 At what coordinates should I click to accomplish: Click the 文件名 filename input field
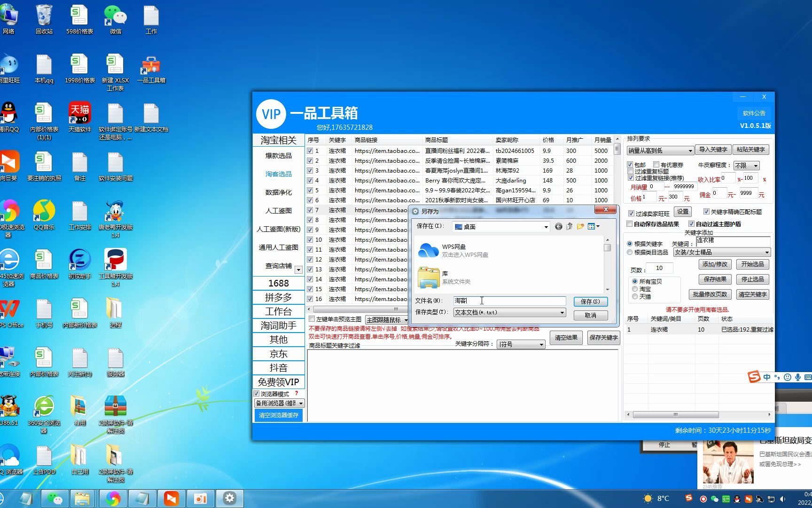pyautogui.click(x=509, y=301)
